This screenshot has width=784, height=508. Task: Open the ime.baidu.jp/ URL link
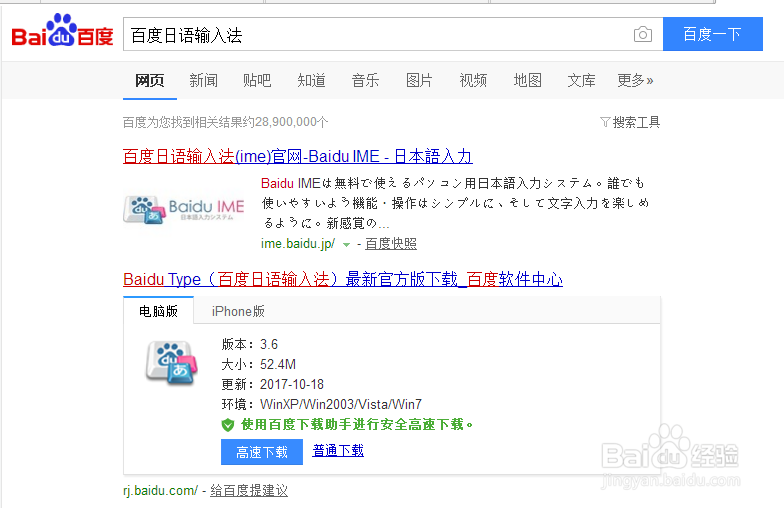(x=298, y=244)
